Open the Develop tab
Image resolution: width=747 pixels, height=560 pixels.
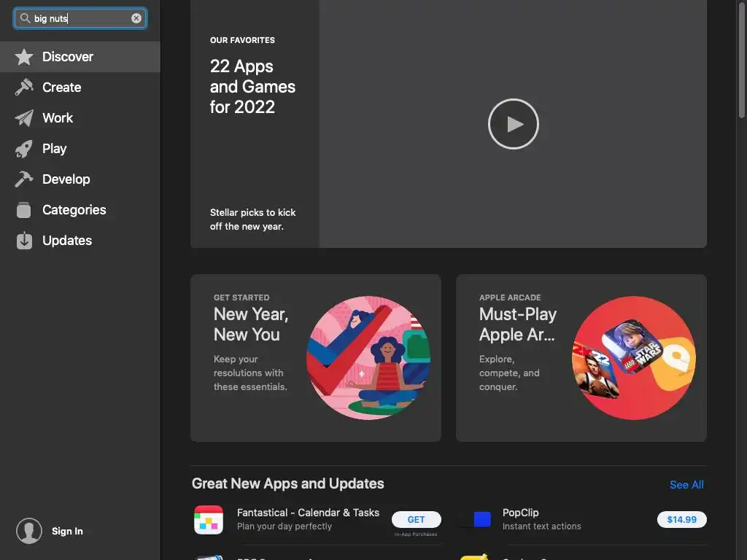(x=80, y=179)
